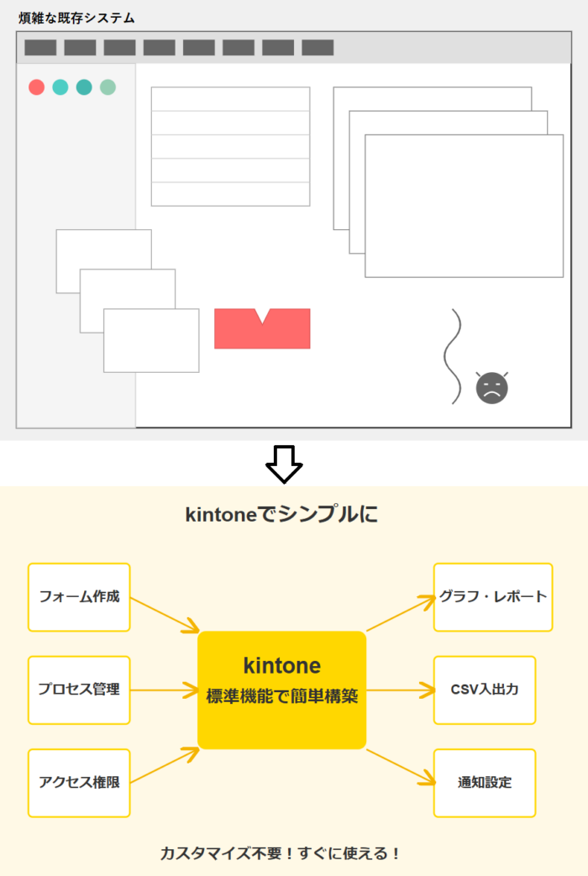This screenshot has height=876, width=588.
Task: Click the hollow down arrow between sections
Action: (284, 464)
